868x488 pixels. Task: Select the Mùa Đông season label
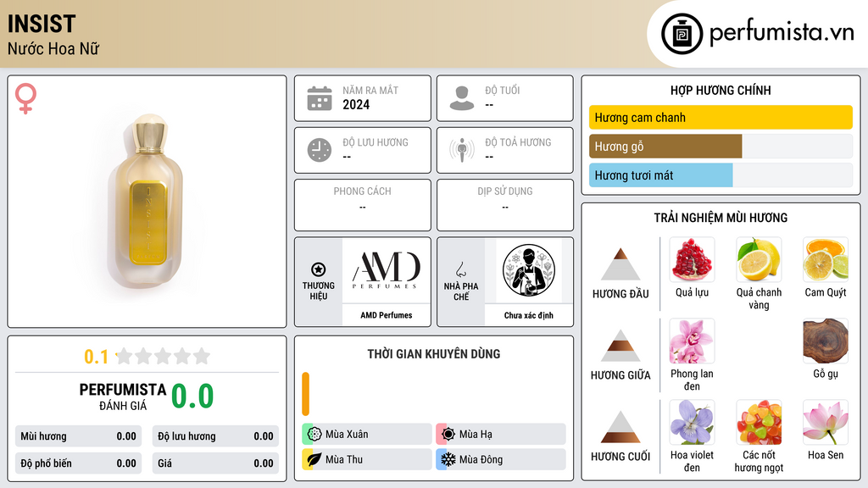481,460
